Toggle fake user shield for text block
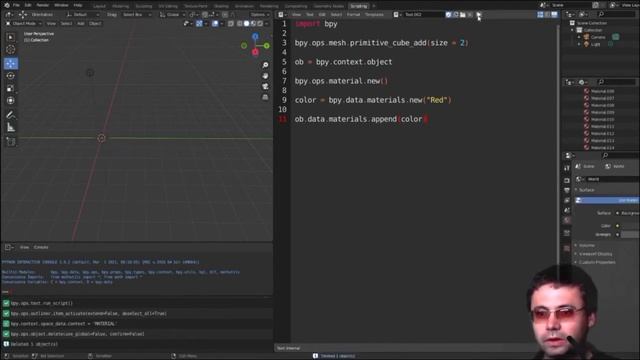This screenshot has height=360, width=640. point(448,15)
